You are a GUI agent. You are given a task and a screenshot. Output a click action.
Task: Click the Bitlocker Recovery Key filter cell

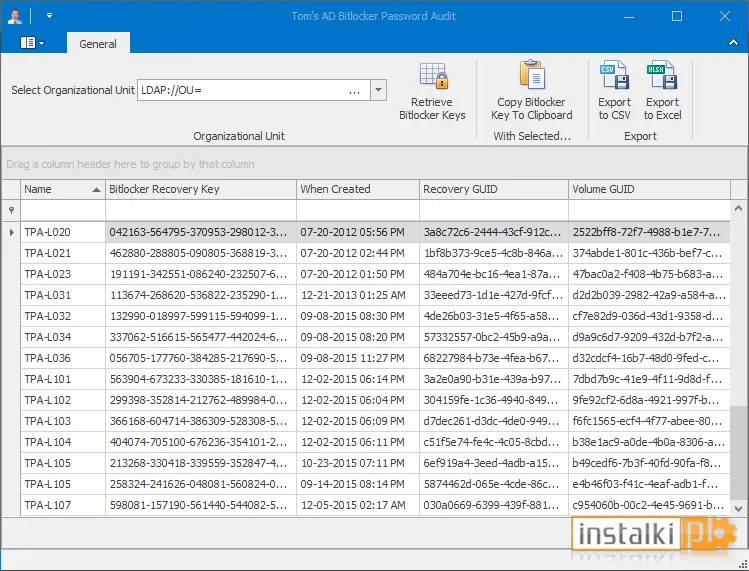click(x=201, y=210)
